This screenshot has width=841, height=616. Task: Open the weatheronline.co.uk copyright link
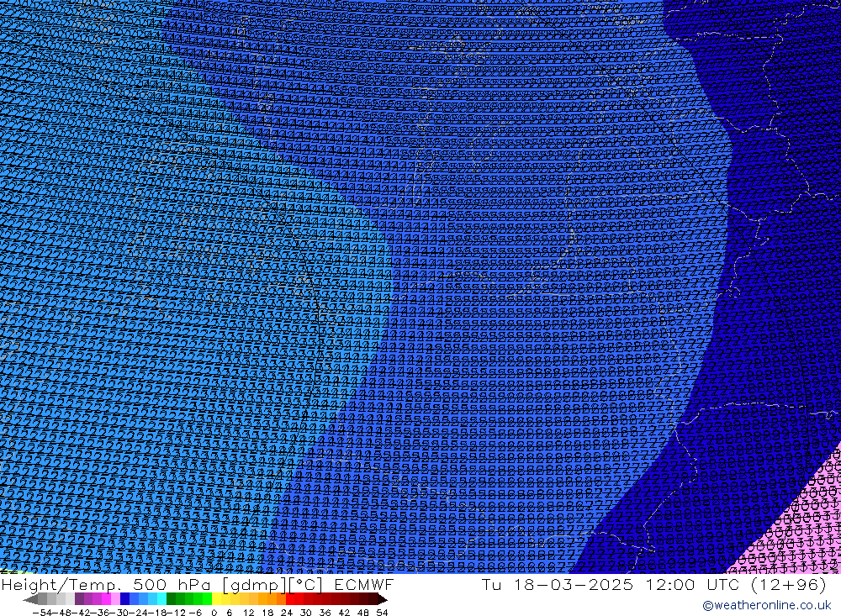[766, 605]
